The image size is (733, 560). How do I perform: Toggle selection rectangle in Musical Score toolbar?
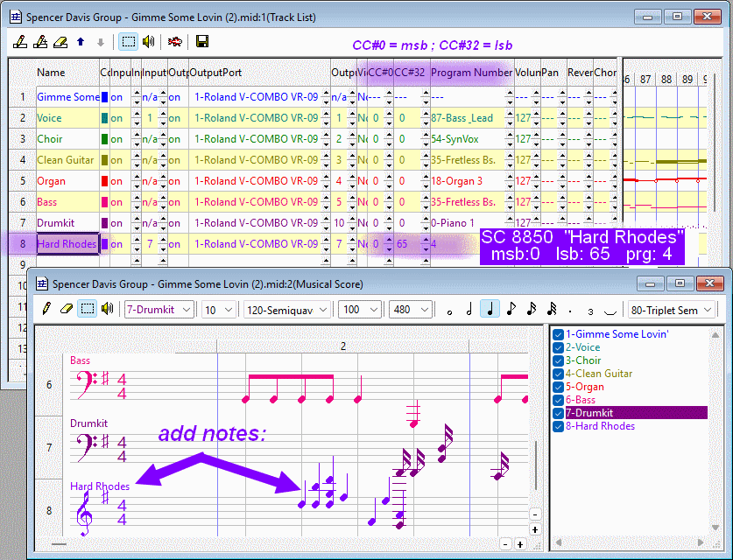pyautogui.click(x=88, y=309)
